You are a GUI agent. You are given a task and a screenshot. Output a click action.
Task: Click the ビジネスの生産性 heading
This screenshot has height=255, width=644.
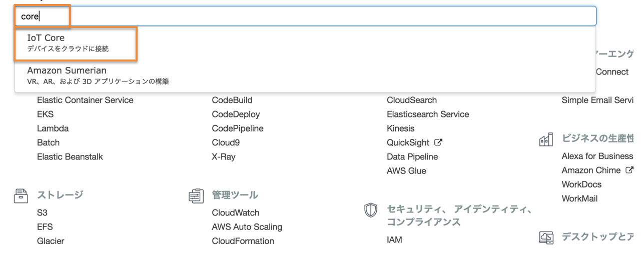pos(597,138)
